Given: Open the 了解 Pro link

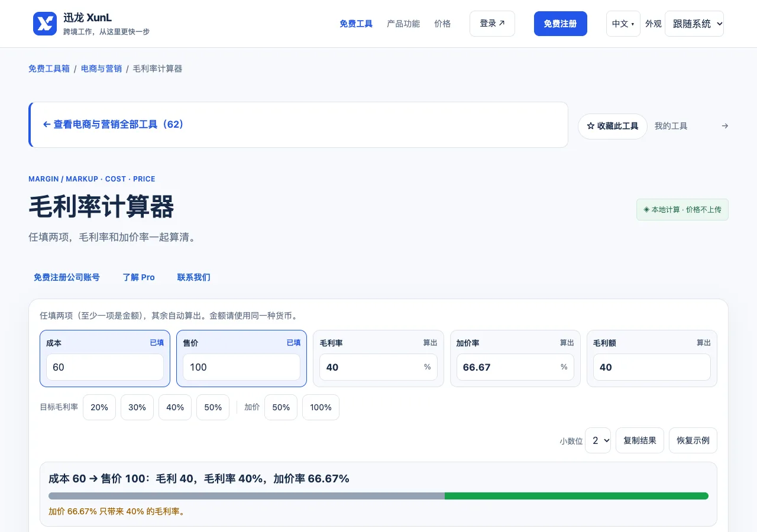Looking at the screenshot, I should tap(139, 277).
